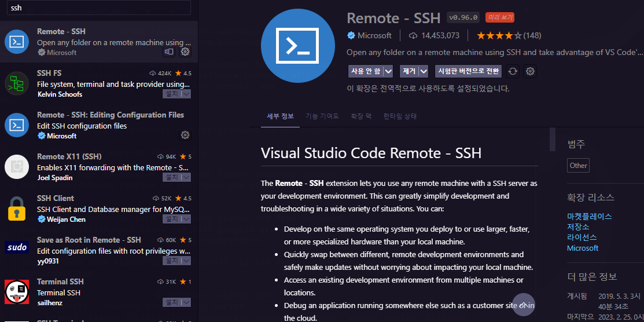Image resolution: width=644 pixels, height=322 pixels.
Task: Install the SSH Client extension
Action: [x=172, y=219]
